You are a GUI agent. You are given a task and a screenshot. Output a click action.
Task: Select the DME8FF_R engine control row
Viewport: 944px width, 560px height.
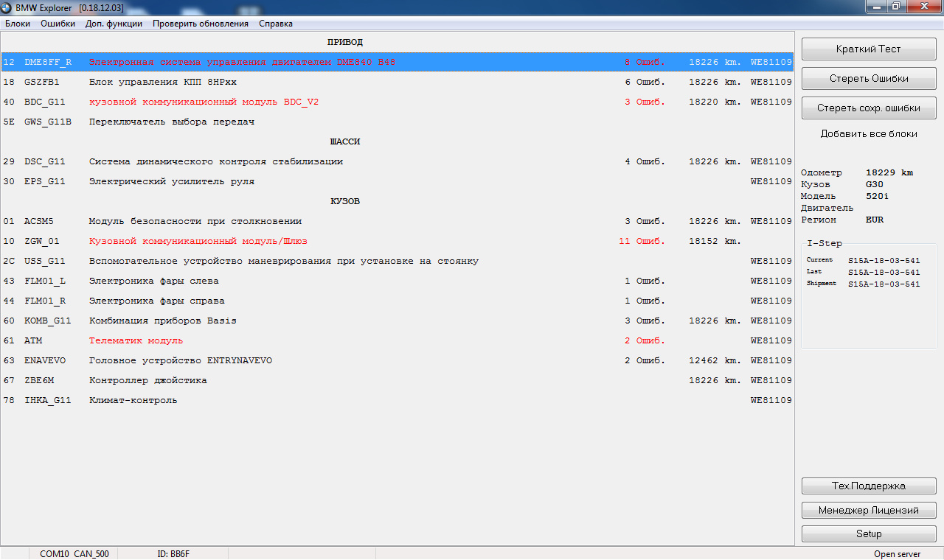(398, 62)
